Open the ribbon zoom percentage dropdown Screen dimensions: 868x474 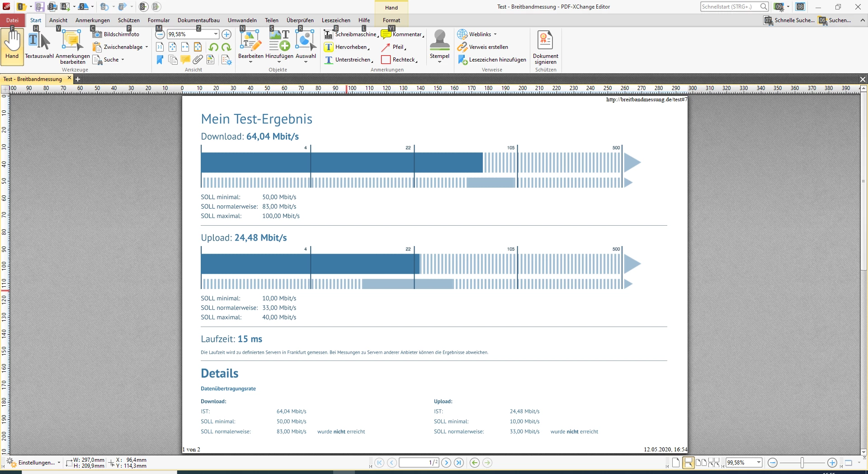click(216, 34)
